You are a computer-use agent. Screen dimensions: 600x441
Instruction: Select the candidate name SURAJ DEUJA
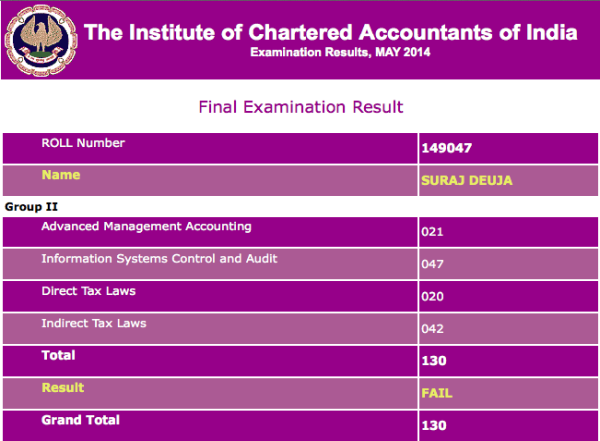coord(468,180)
